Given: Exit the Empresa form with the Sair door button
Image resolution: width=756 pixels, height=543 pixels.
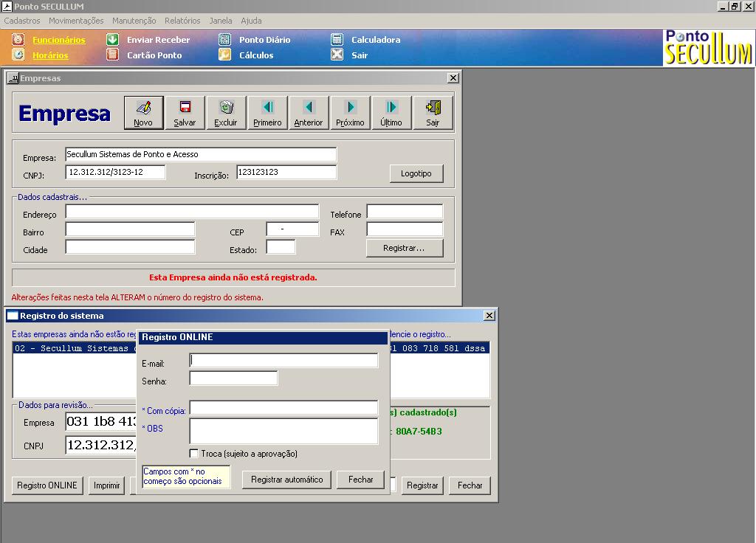Looking at the screenshot, I should (433, 113).
